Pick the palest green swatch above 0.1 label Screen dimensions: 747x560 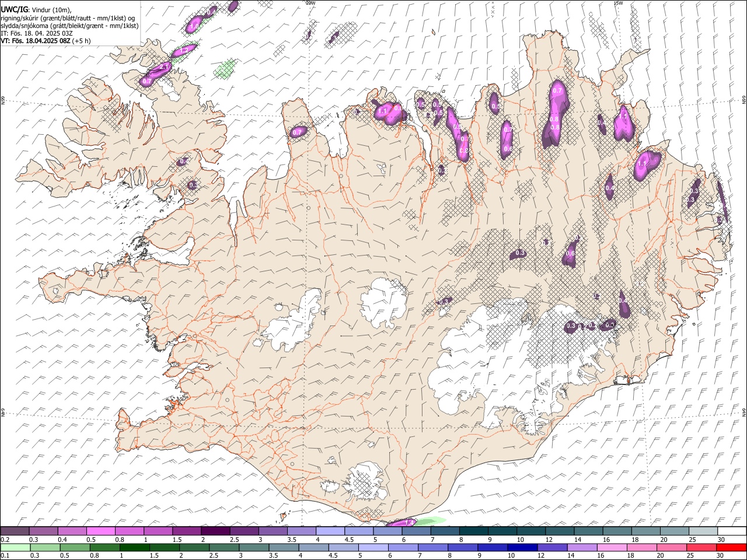tap(15, 547)
